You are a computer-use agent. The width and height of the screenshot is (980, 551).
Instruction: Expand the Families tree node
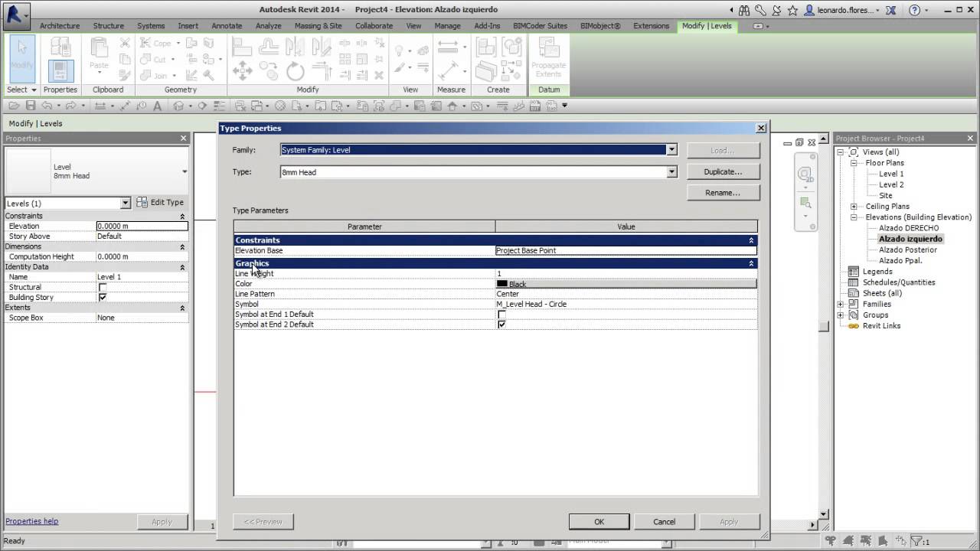(841, 304)
